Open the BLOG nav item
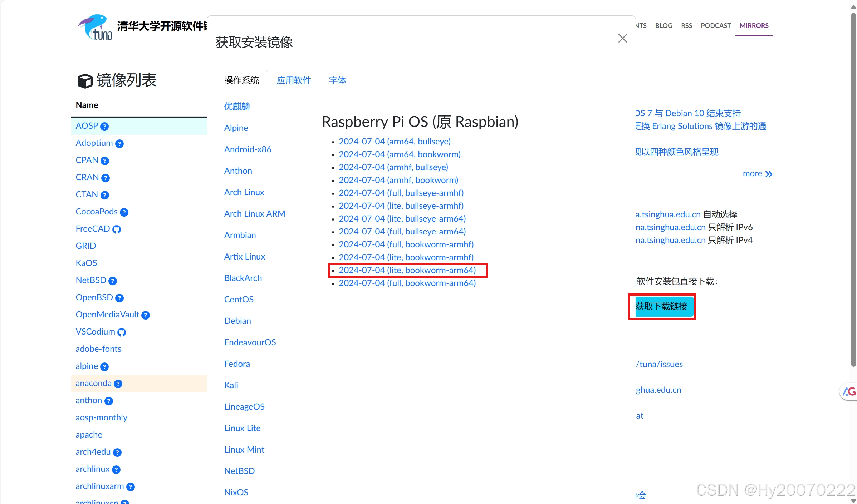This screenshot has height=504, width=857. [x=664, y=26]
